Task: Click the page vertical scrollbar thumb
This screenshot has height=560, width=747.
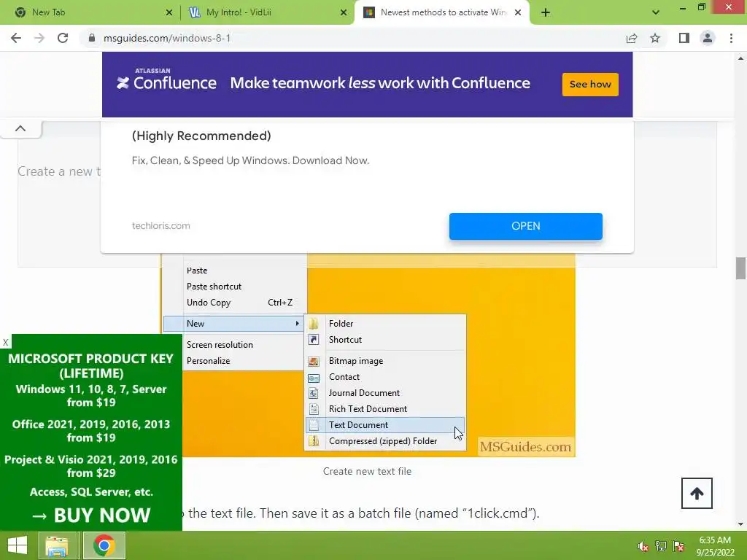Action: click(740, 268)
